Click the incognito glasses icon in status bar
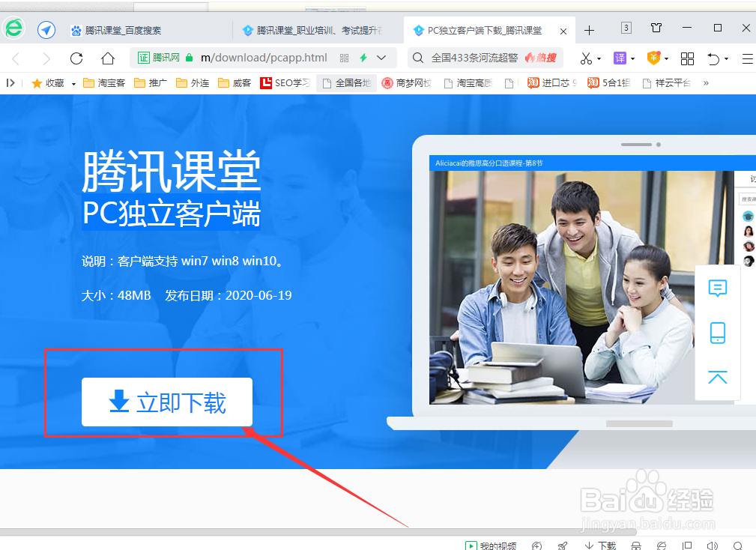This screenshot has width=756, height=550. (x=636, y=546)
